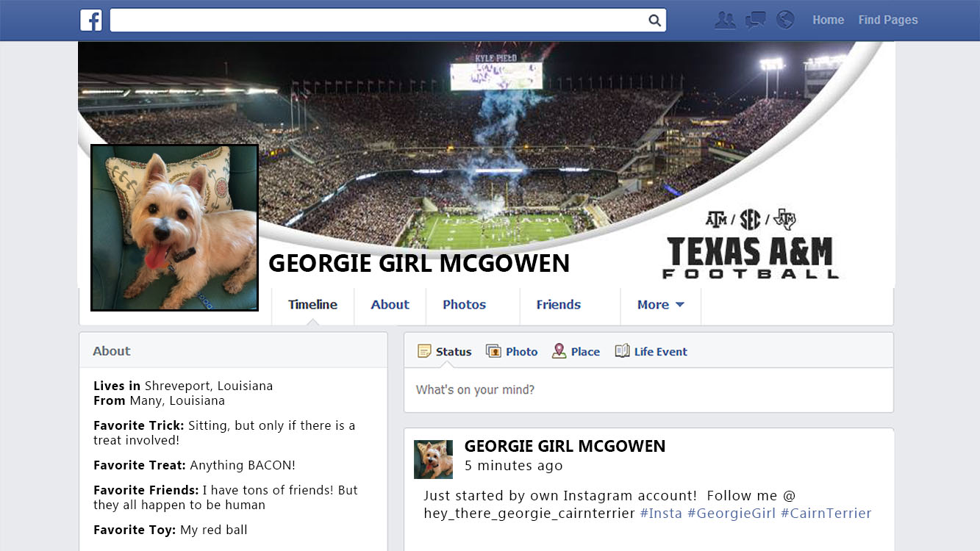Select the Status composer option
The height and width of the screenshot is (551, 980).
pyautogui.click(x=445, y=351)
